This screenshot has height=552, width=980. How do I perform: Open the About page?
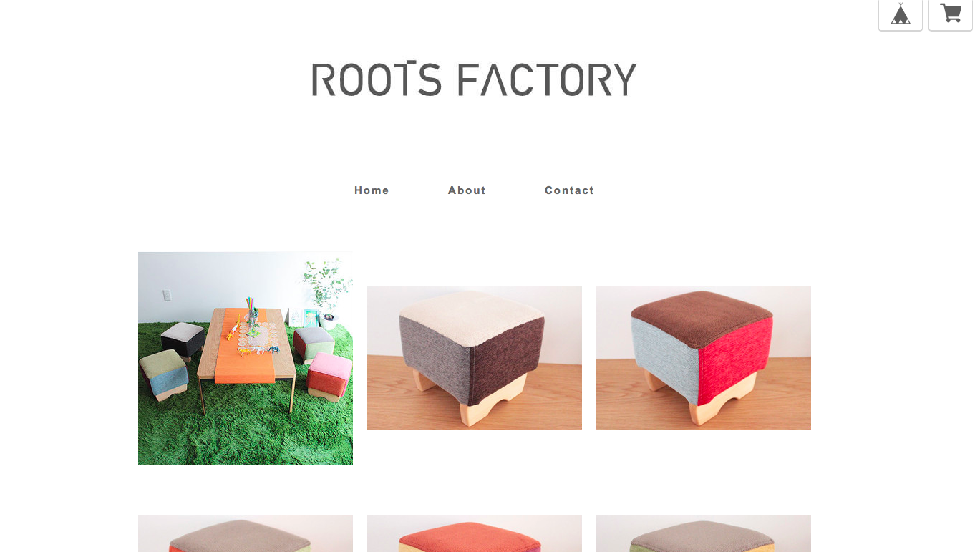tap(467, 190)
